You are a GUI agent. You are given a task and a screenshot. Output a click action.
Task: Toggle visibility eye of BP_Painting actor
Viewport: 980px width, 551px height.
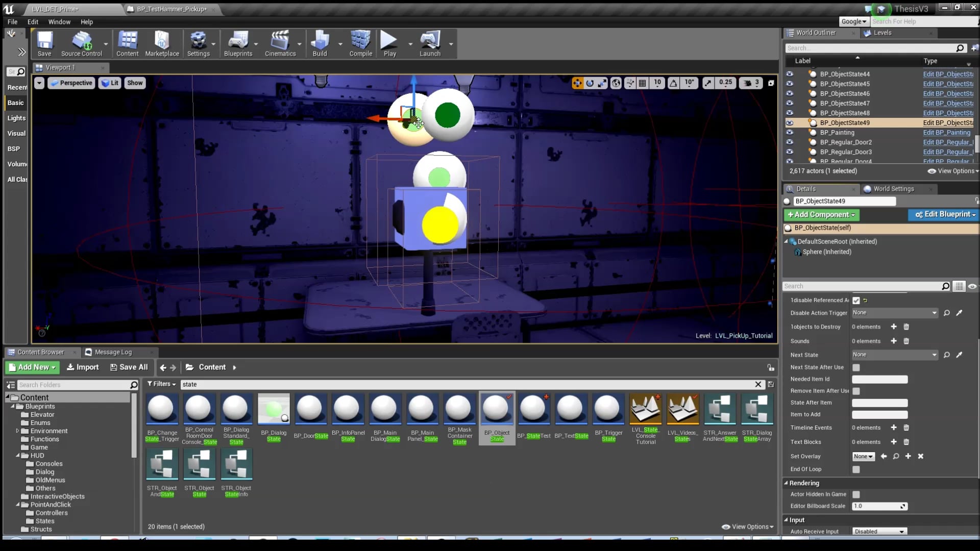790,133
